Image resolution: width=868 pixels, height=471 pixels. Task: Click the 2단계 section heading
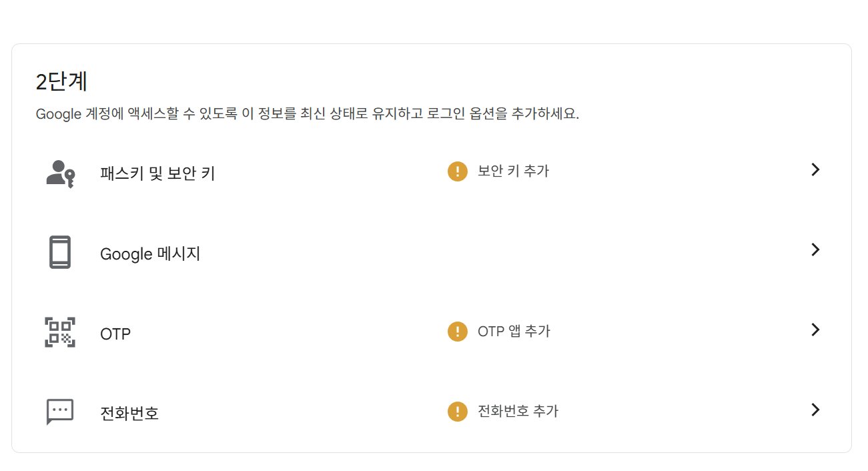[x=61, y=82]
